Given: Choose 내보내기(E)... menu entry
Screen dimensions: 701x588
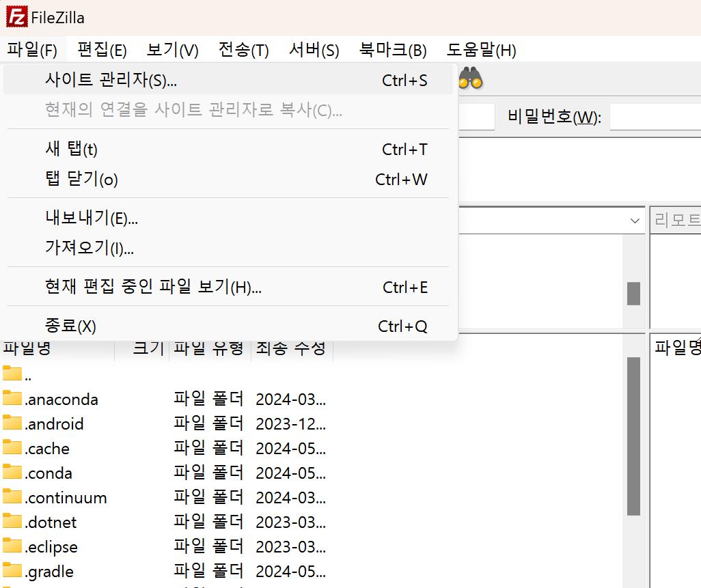Looking at the screenshot, I should pyautogui.click(x=228, y=218).
